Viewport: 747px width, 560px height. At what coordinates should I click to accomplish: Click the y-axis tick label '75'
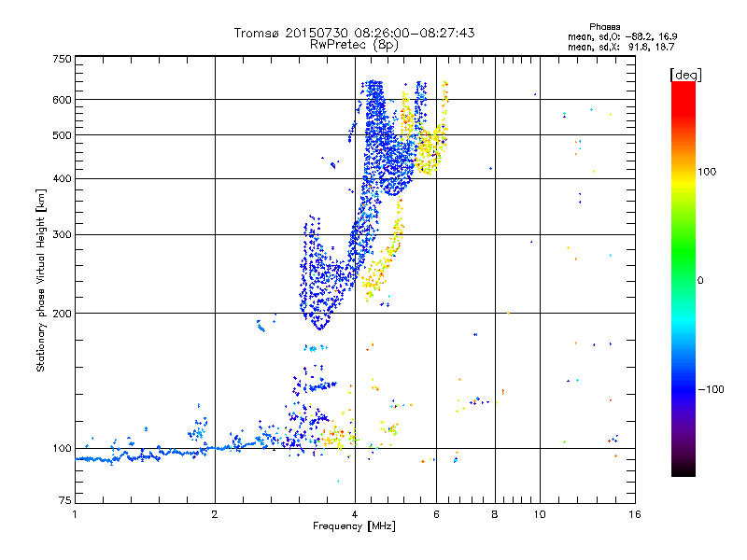click(65, 500)
